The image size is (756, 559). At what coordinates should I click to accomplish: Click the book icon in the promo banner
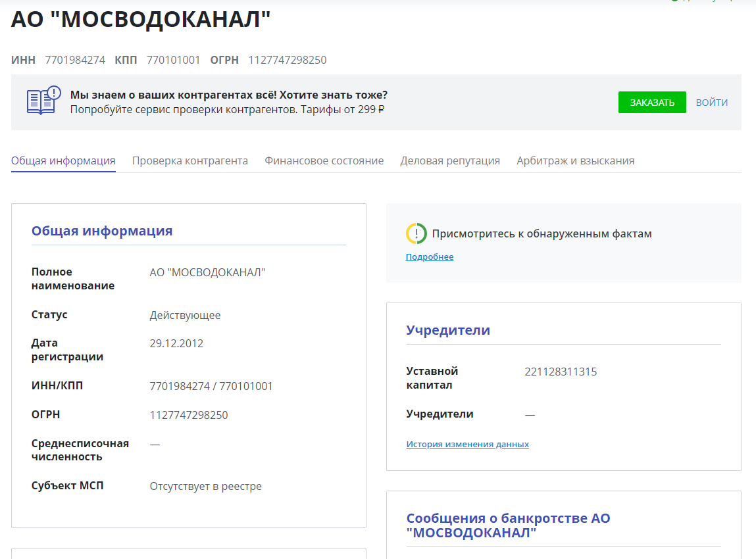43,101
